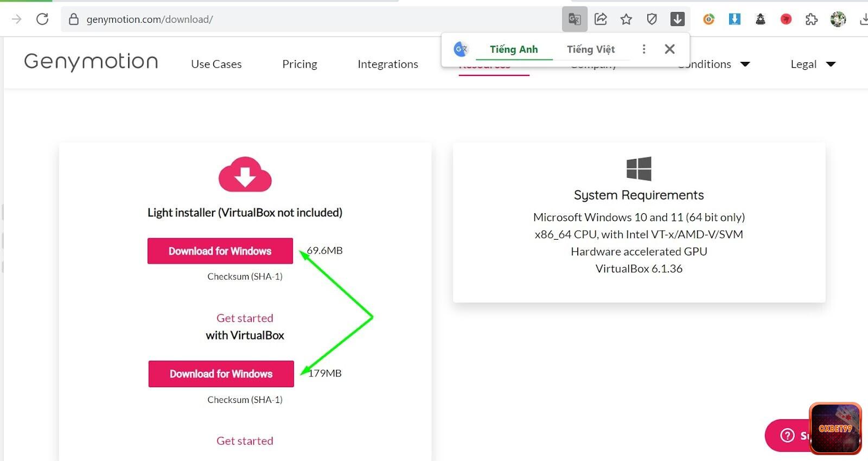Screen dimensions: 868x461
Task: Click the 'with VirtualBox' heading text
Action: [x=245, y=336]
